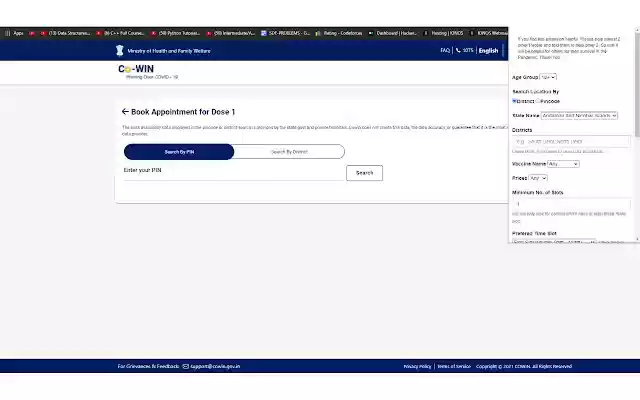Open the Intermediate YouTube bookmark

231,33
